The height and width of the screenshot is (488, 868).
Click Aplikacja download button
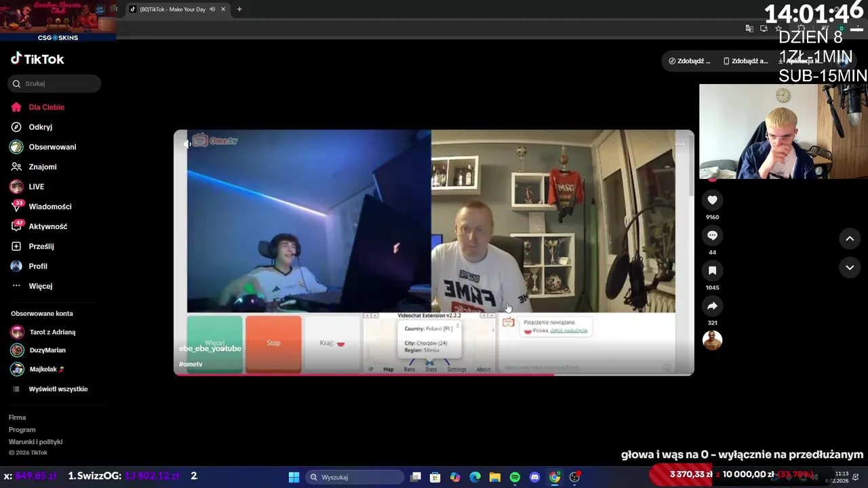pyautogui.click(x=802, y=61)
